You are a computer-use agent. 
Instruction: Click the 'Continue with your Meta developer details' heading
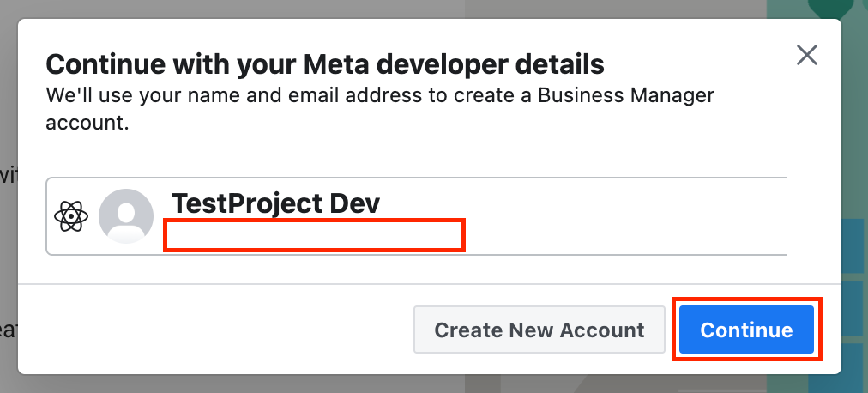click(325, 64)
